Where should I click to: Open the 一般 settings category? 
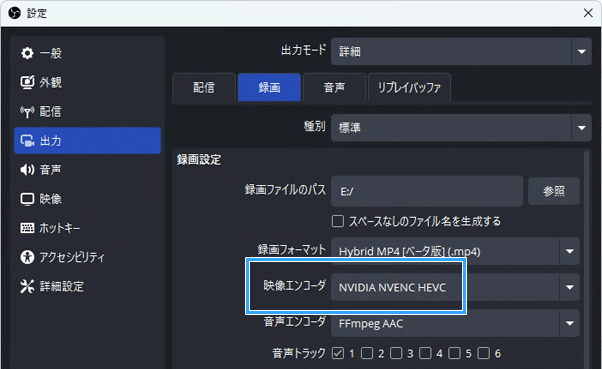click(x=88, y=53)
